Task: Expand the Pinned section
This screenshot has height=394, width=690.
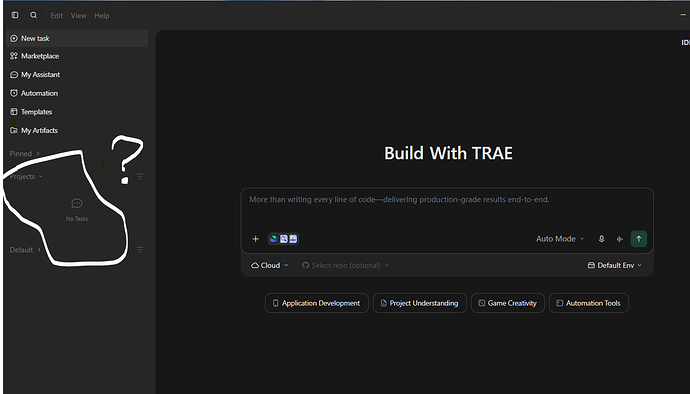Action: (x=25, y=154)
